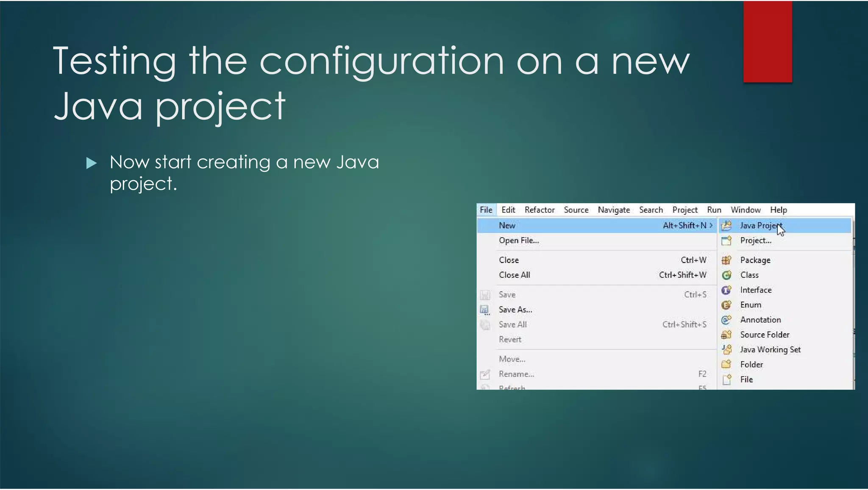Select Open File... menu entry

[x=519, y=240]
